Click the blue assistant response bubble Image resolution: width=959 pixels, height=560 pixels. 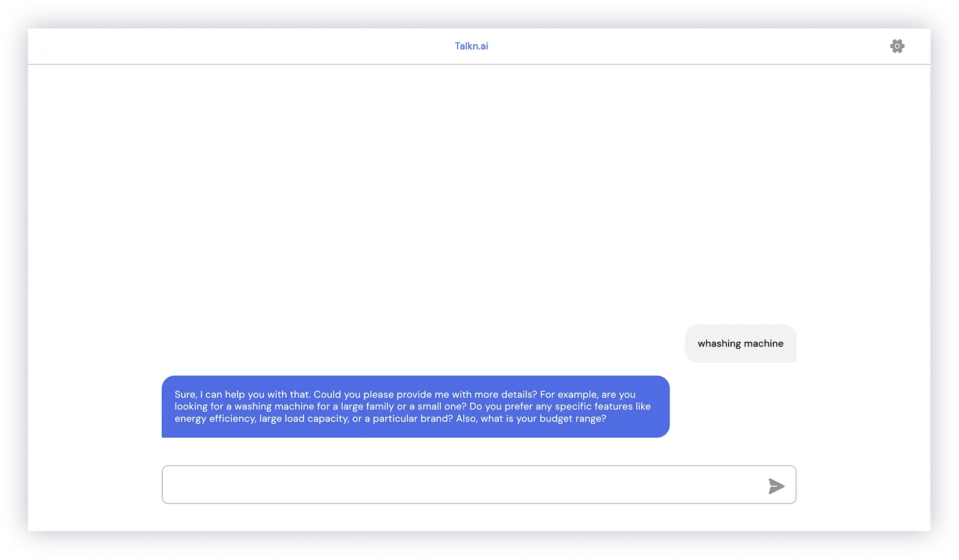(415, 406)
